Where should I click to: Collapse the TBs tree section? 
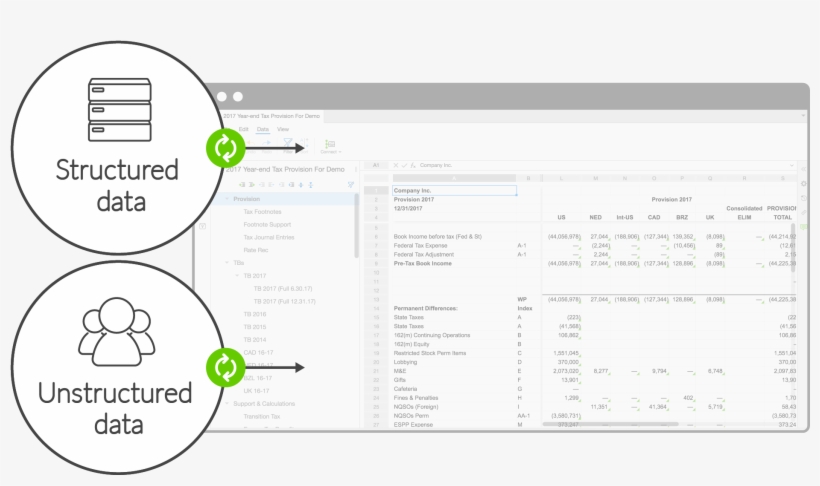pyautogui.click(x=226, y=262)
